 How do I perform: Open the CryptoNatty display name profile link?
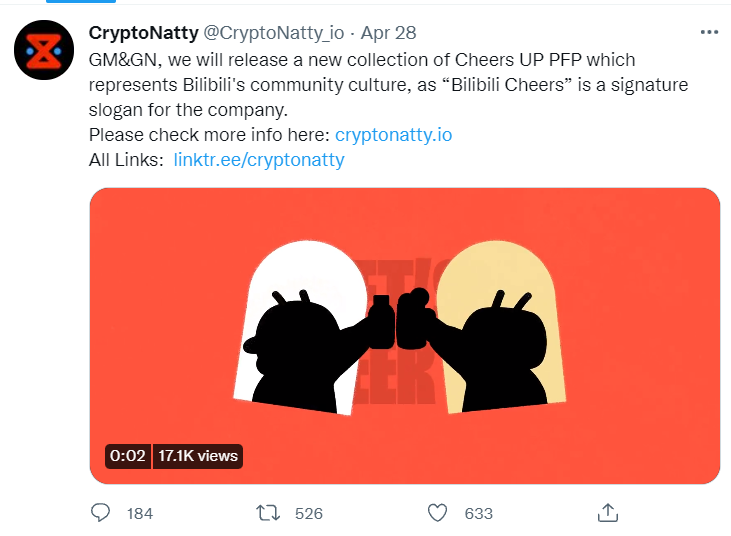point(143,34)
